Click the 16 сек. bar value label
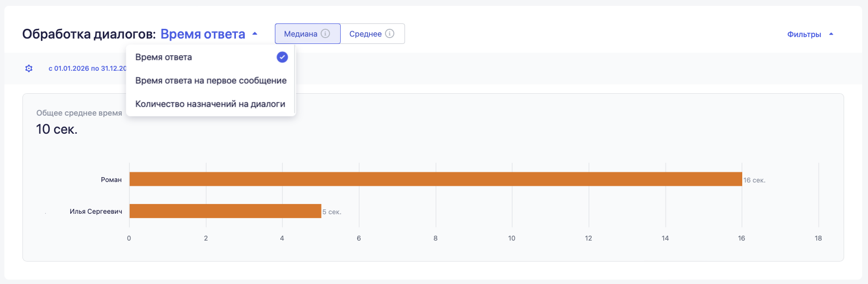 pos(754,180)
